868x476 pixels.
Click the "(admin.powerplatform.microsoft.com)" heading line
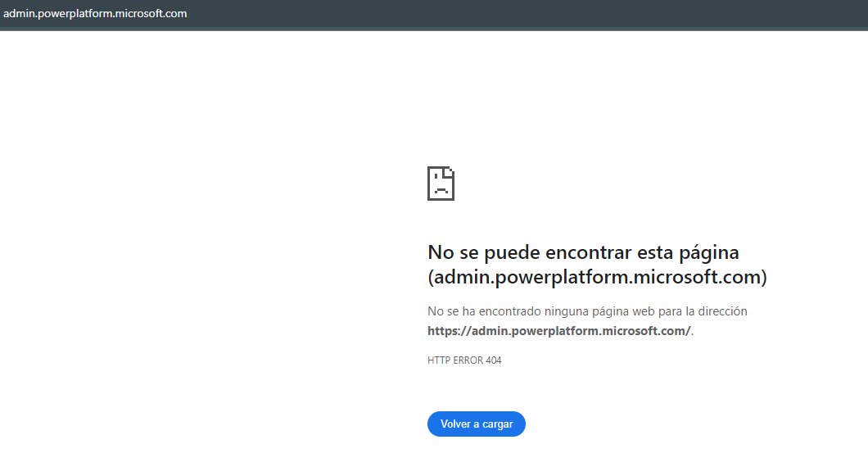pyautogui.click(x=597, y=277)
